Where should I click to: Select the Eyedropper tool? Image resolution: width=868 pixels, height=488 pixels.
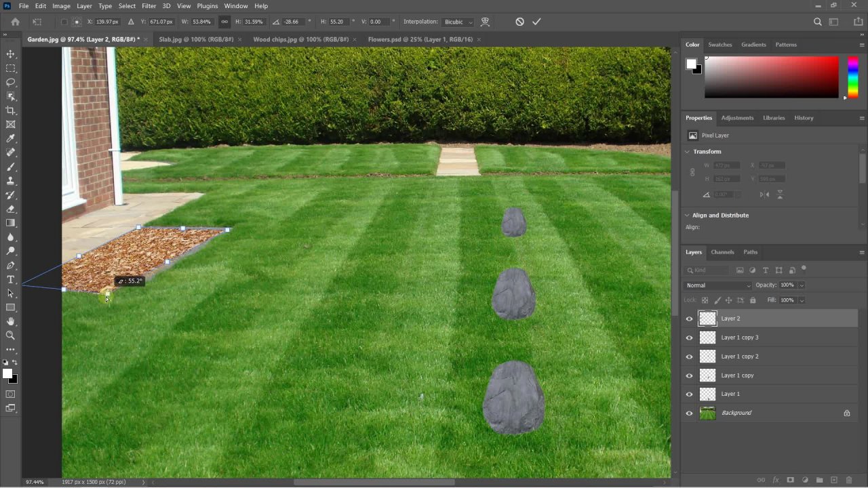point(11,139)
